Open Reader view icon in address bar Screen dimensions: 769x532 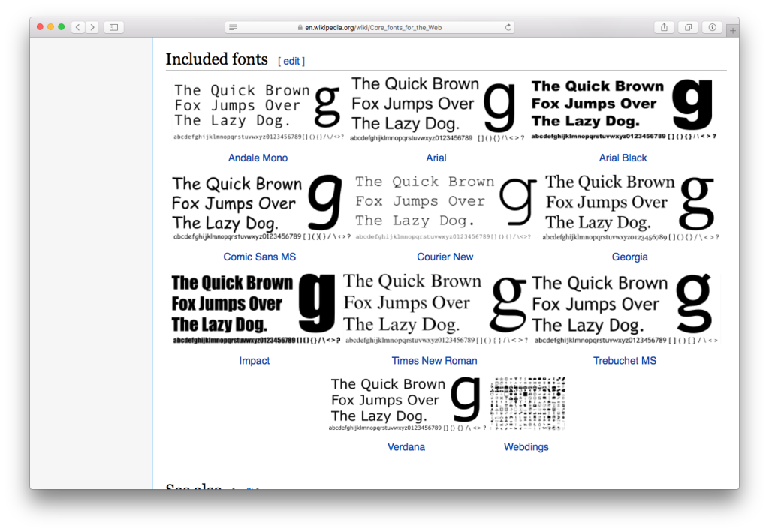coord(233,28)
